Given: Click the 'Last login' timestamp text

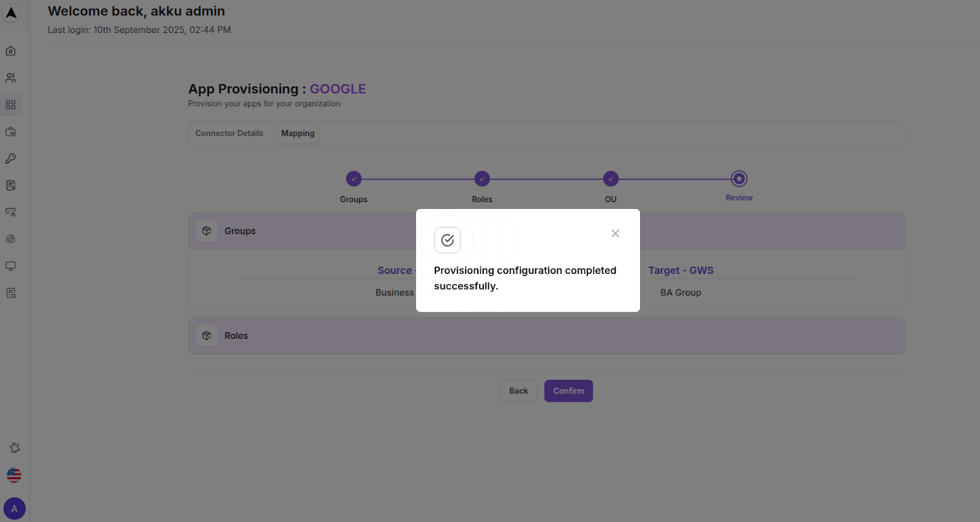Looking at the screenshot, I should click(139, 30).
